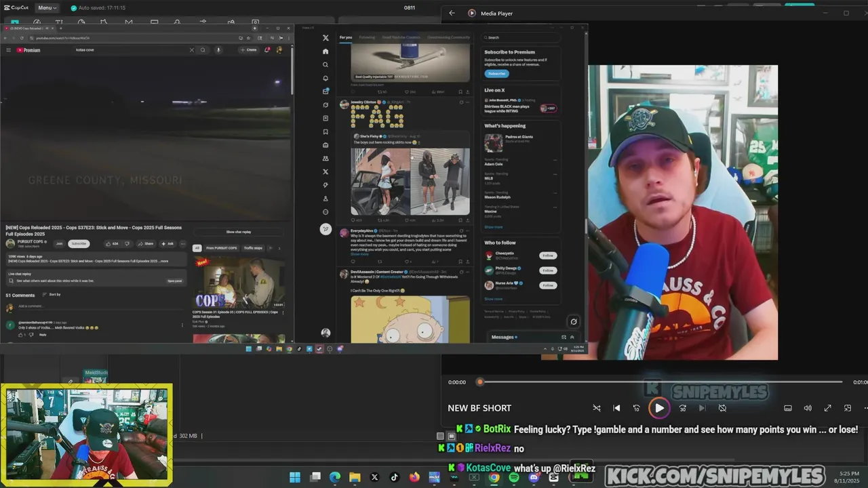Image resolution: width=868 pixels, height=488 pixels.
Task: Click the Media Player seek bar handle
Action: 480,382
